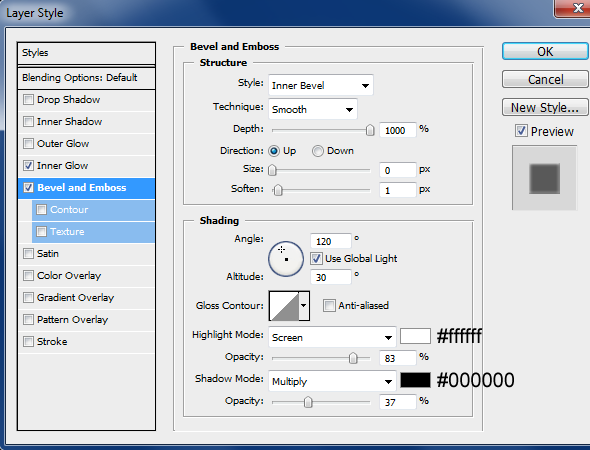
Task: Uncheck the Inner Glow effect
Action: [x=28, y=166]
